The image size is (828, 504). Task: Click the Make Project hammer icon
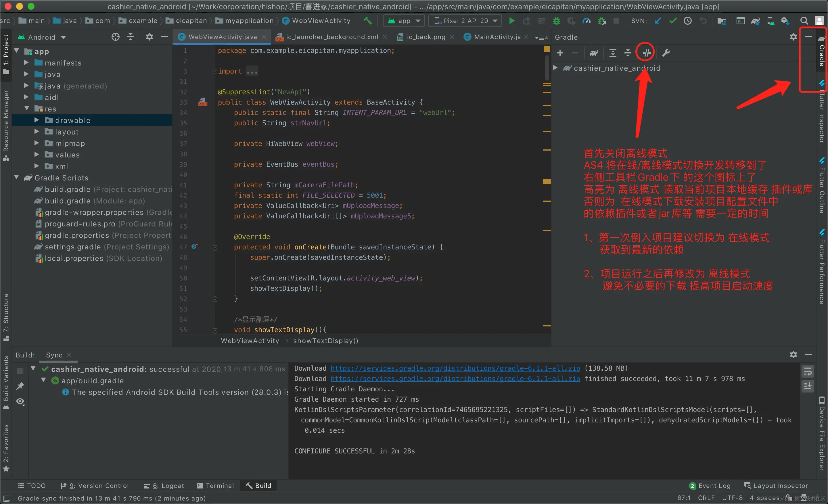tap(368, 21)
